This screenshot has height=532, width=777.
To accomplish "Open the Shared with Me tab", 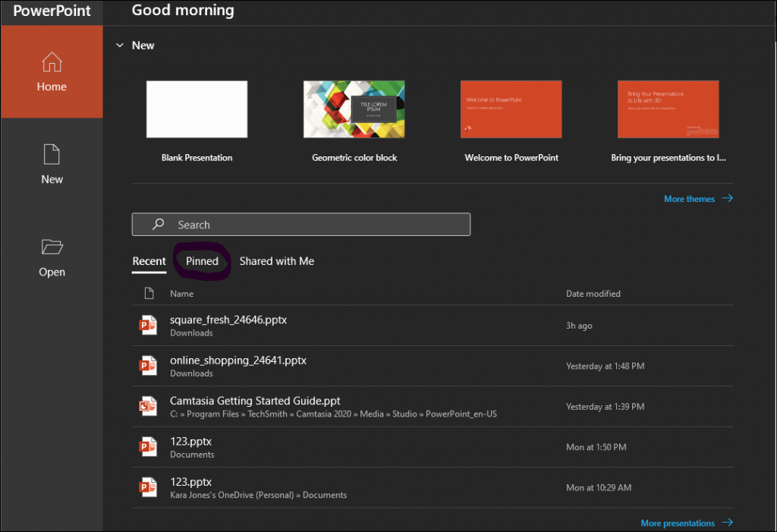I will coord(276,261).
